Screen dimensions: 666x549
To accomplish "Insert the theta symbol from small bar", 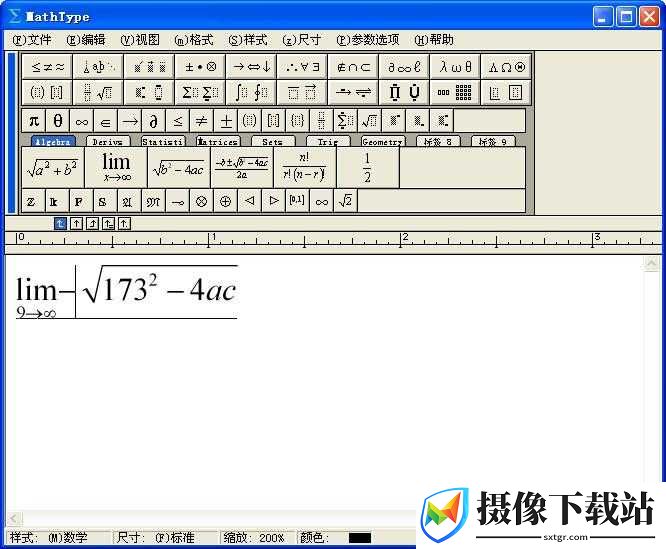I will tap(58, 121).
